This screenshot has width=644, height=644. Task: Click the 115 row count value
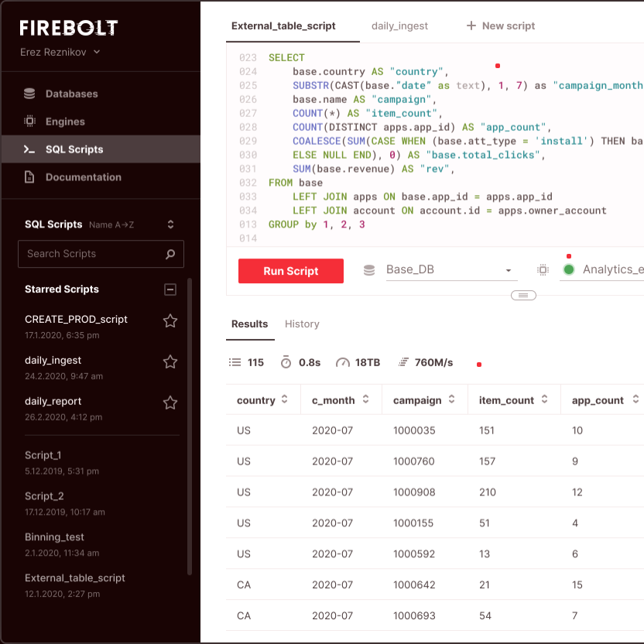255,362
